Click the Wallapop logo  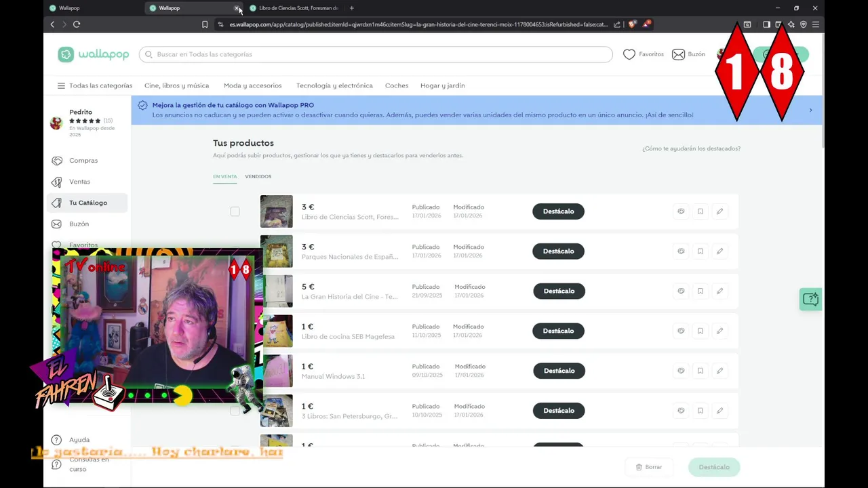coord(94,54)
